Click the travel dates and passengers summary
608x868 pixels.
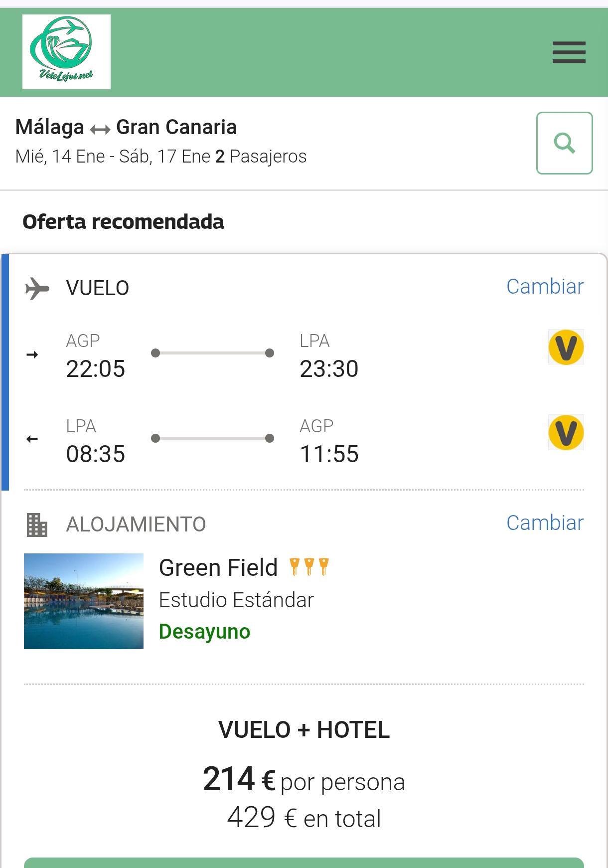click(161, 157)
